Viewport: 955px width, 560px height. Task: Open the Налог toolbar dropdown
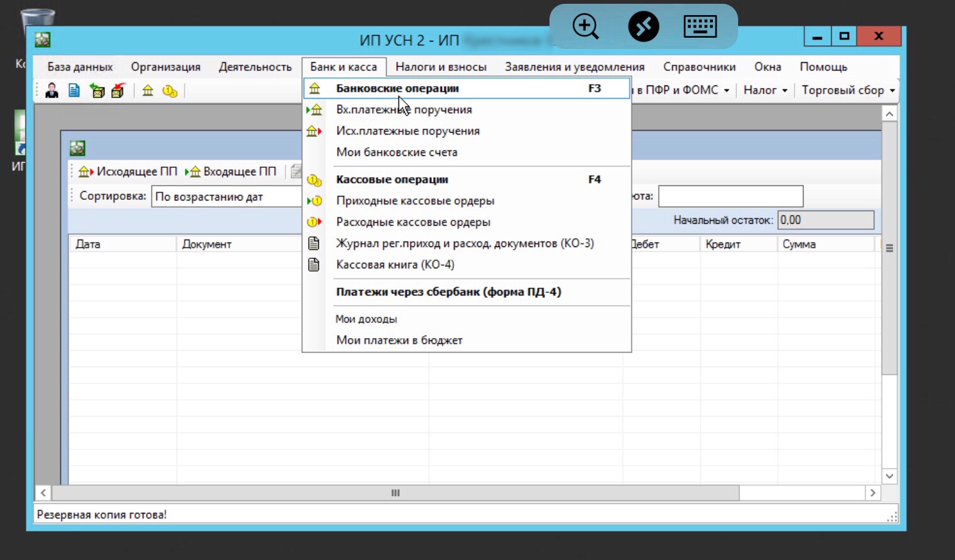click(x=765, y=91)
